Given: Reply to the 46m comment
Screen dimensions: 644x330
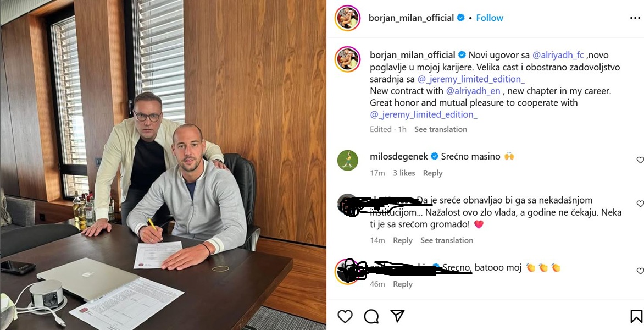Looking at the screenshot, I should 402,284.
